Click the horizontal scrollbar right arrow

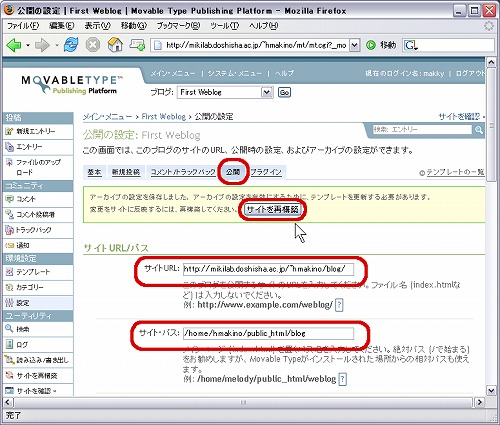pos(479,402)
